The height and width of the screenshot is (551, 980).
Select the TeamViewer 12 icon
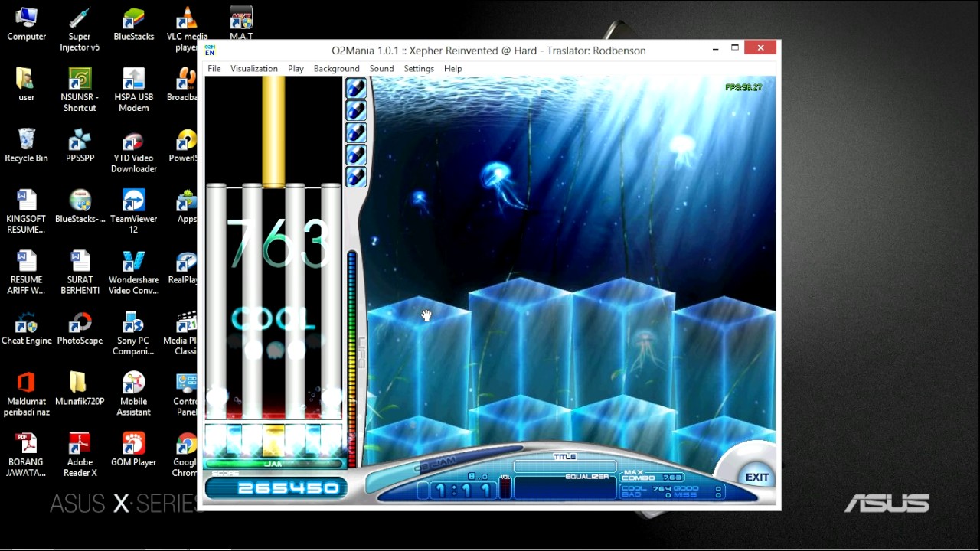(134, 211)
